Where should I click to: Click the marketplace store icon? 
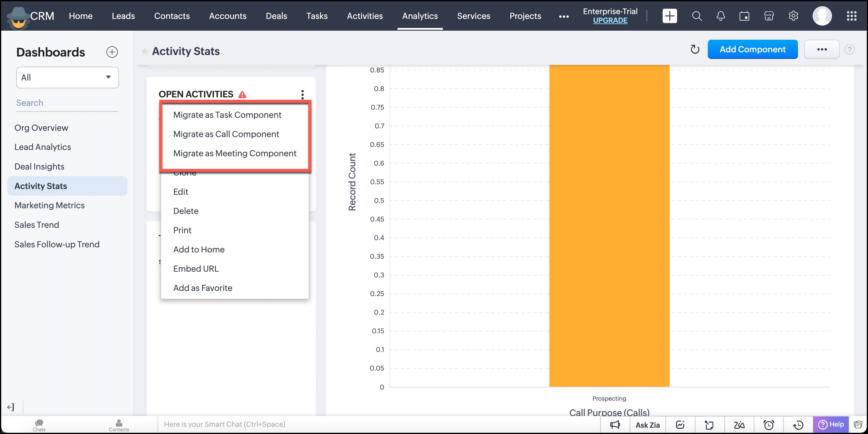click(769, 16)
